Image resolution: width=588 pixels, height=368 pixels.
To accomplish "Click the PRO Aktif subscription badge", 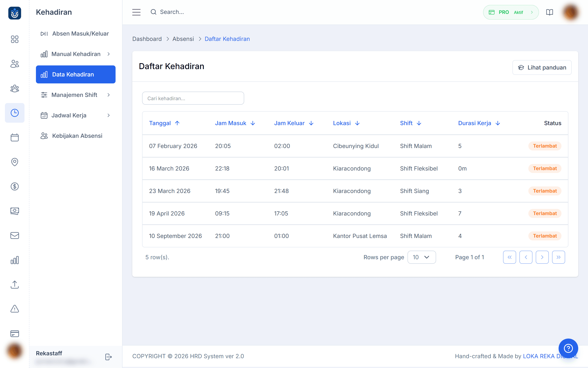I will click(x=511, y=12).
